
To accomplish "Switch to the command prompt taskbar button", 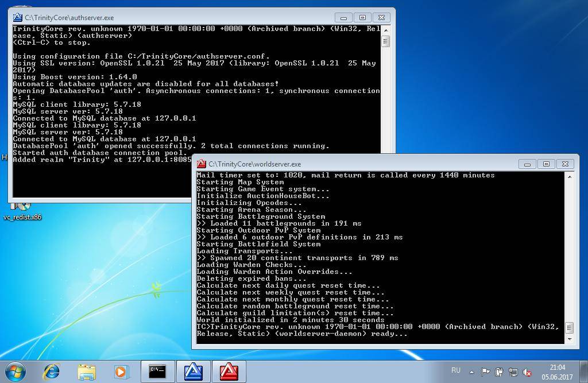I will (157, 372).
